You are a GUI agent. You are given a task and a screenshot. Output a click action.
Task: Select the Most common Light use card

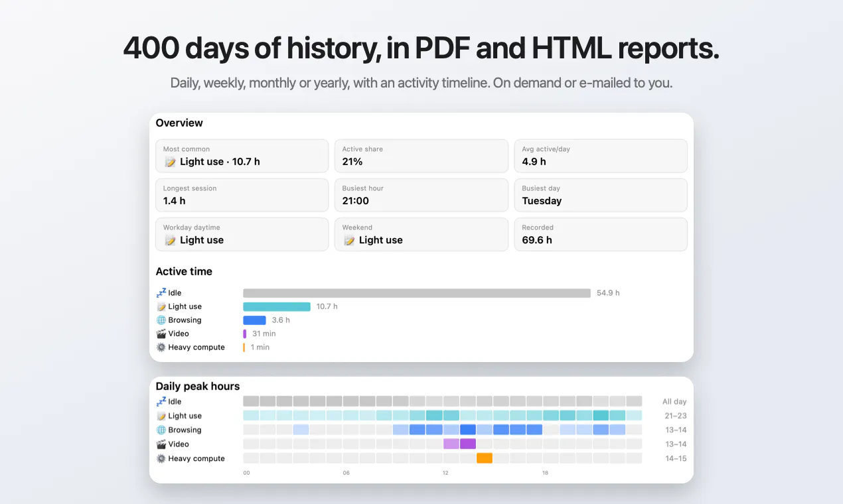(242, 156)
